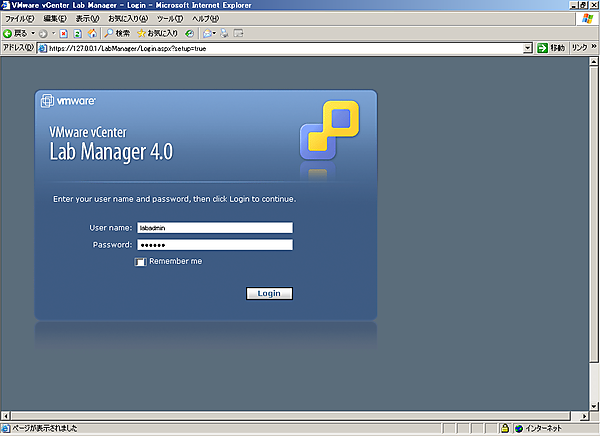Open the File (ファイル) menu
Screen dimensions: 600x436
[20, 19]
